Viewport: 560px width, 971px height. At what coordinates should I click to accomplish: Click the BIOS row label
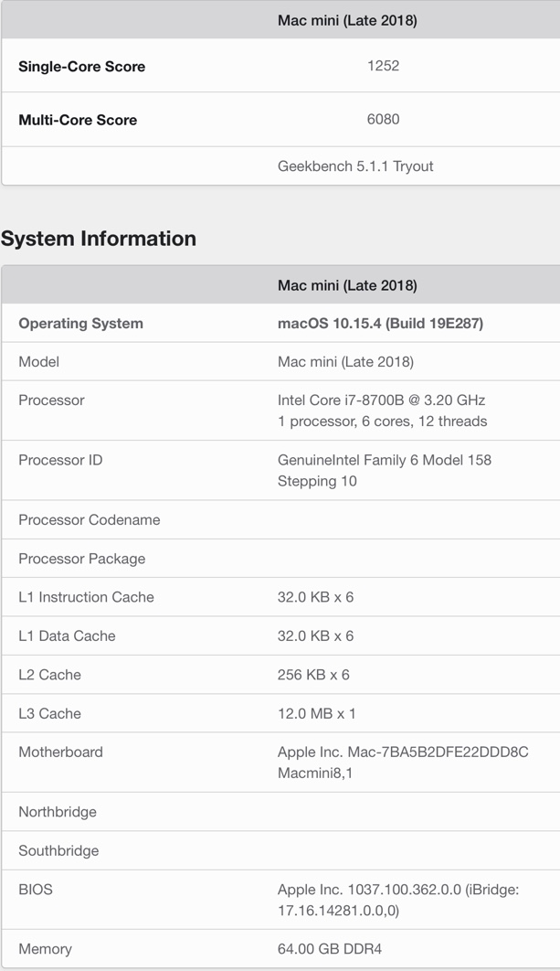tap(36, 890)
